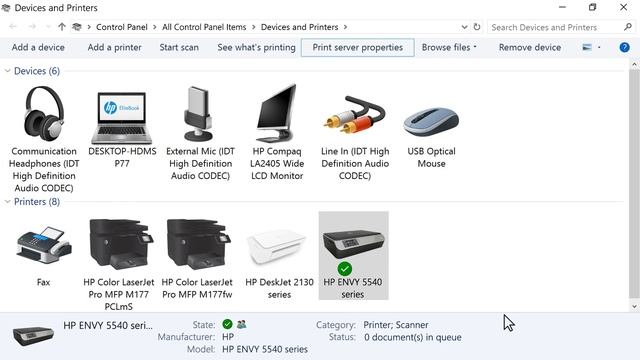
Task: Expand the address bar history dropdown
Action: point(464,27)
